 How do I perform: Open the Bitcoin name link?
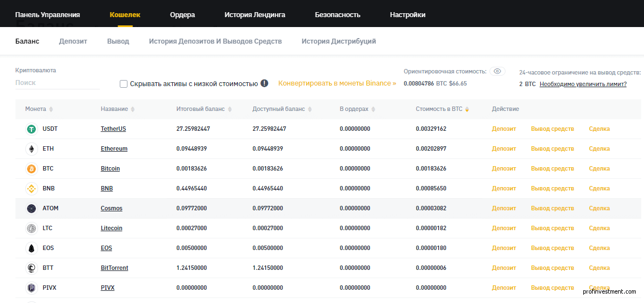(x=110, y=168)
